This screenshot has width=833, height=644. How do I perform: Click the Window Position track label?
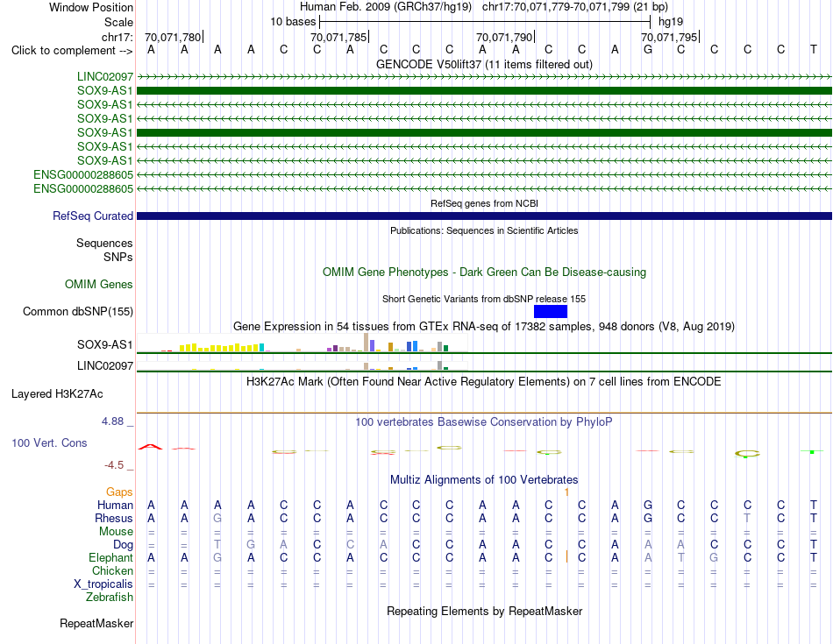pyautogui.click(x=91, y=7)
